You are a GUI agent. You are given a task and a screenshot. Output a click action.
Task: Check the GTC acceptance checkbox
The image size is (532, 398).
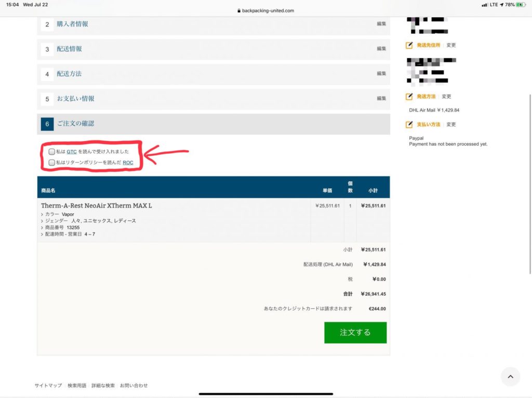[51, 152]
